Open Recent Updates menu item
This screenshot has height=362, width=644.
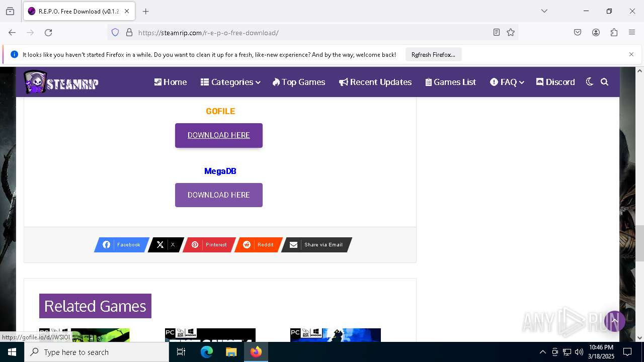[375, 82]
